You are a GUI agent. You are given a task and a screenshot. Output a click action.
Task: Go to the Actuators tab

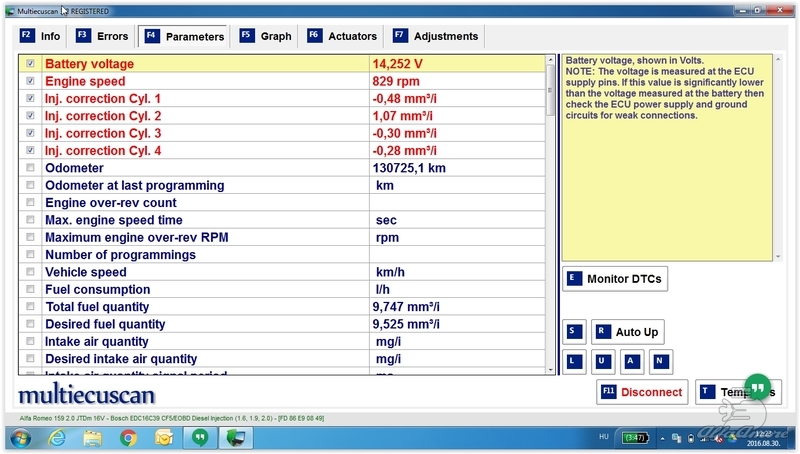click(x=342, y=36)
